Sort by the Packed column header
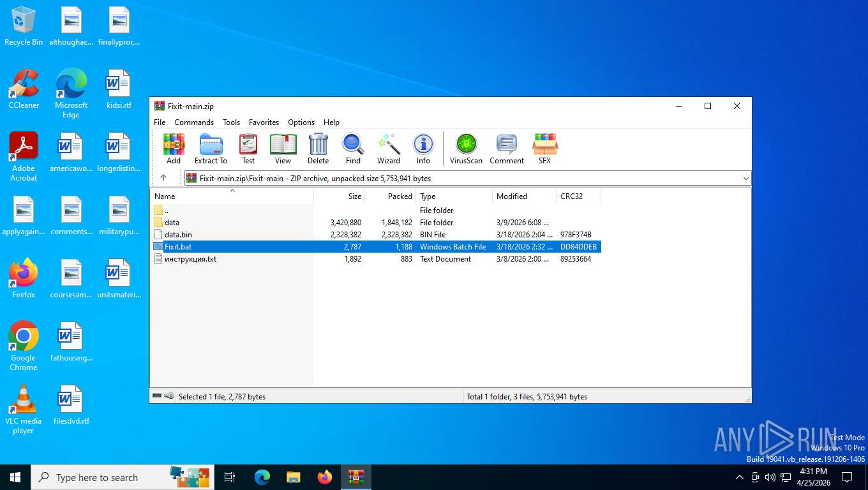Image resolution: width=868 pixels, height=490 pixels. [x=391, y=197]
